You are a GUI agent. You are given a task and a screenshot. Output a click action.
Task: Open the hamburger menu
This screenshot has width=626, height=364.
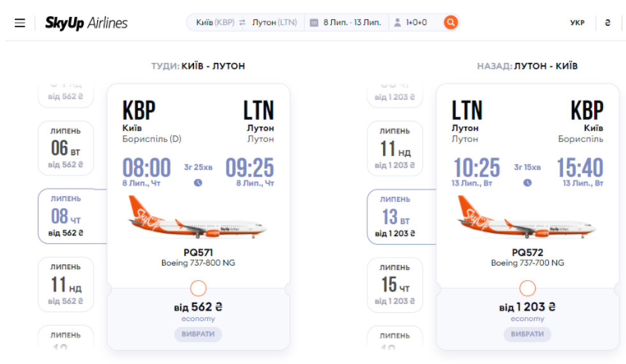tap(20, 23)
